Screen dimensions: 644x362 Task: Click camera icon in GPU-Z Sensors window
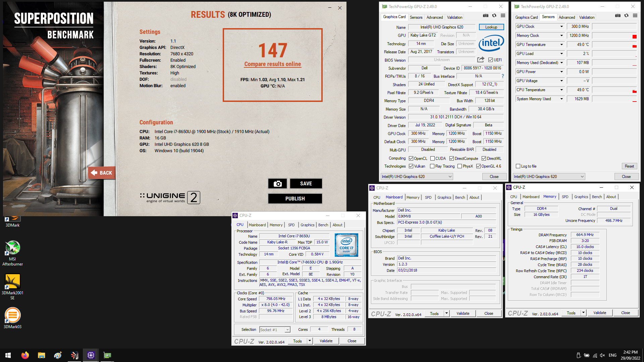(618, 15)
